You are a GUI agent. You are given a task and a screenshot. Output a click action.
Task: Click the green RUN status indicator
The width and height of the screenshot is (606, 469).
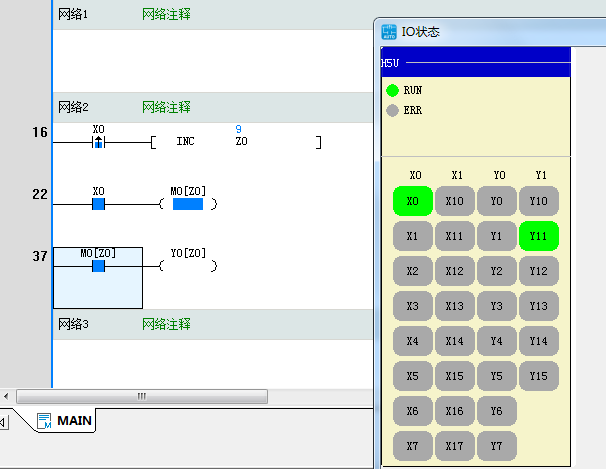coord(392,90)
